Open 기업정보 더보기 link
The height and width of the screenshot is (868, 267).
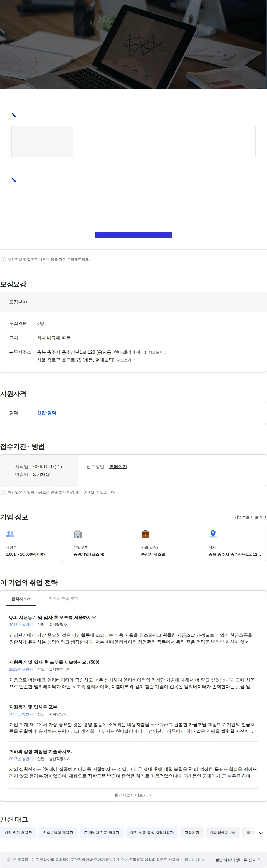tap(250, 517)
